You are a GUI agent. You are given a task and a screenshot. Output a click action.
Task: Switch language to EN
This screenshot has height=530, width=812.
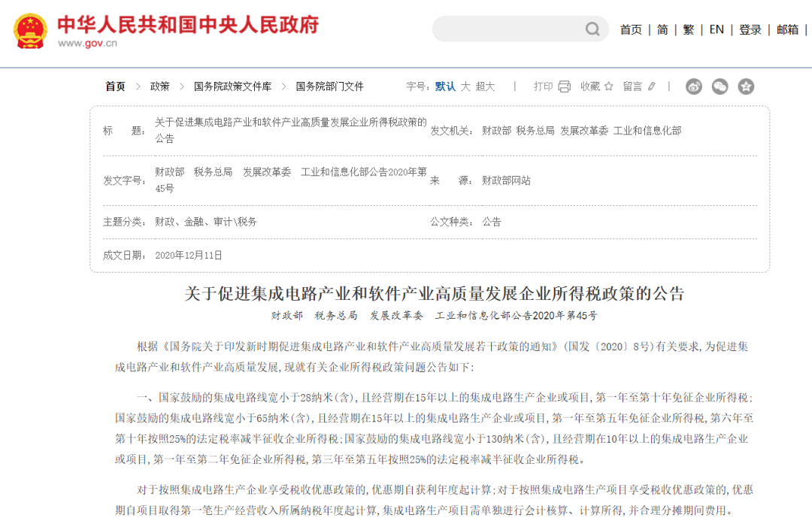click(x=717, y=29)
